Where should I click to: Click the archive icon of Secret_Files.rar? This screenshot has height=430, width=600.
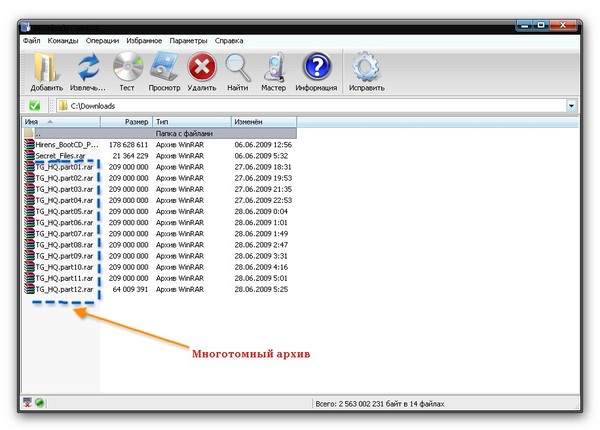pos(29,156)
